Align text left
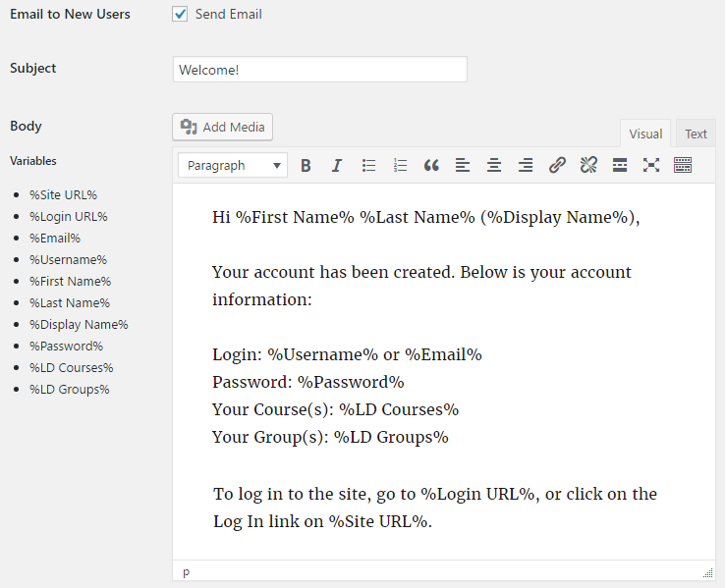 pyautogui.click(x=463, y=166)
